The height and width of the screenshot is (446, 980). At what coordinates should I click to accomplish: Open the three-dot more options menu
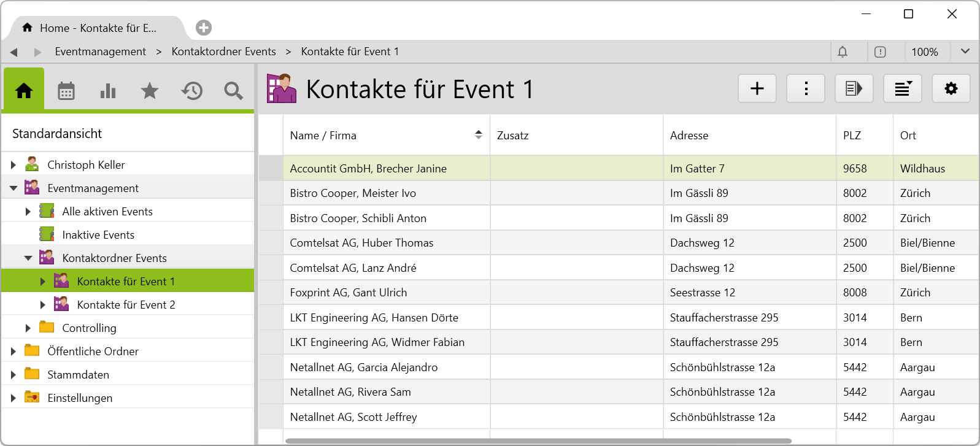(806, 89)
